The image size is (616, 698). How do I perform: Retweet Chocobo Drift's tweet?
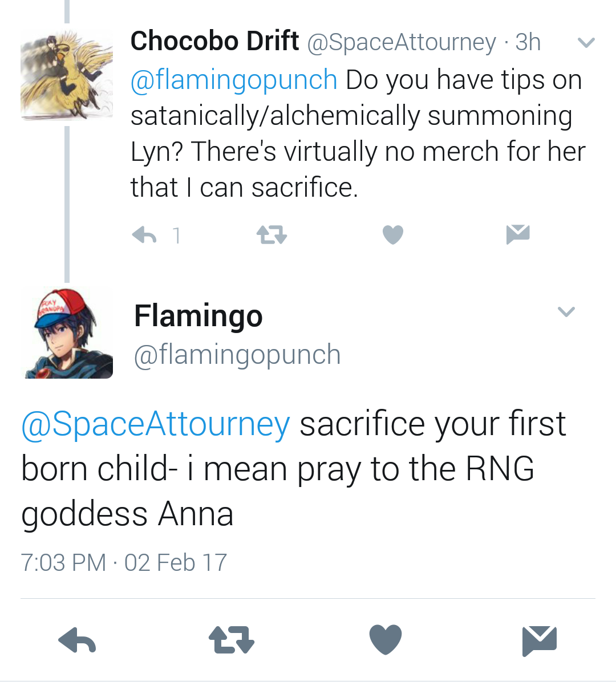coord(271,234)
